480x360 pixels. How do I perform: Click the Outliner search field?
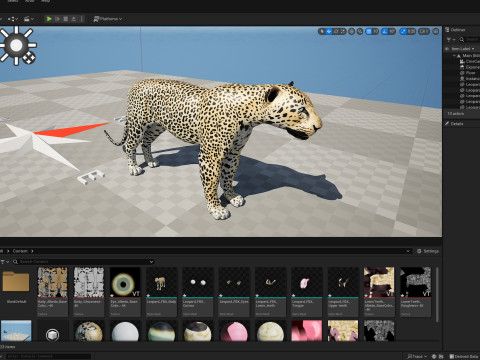pyautogui.click(x=470, y=40)
